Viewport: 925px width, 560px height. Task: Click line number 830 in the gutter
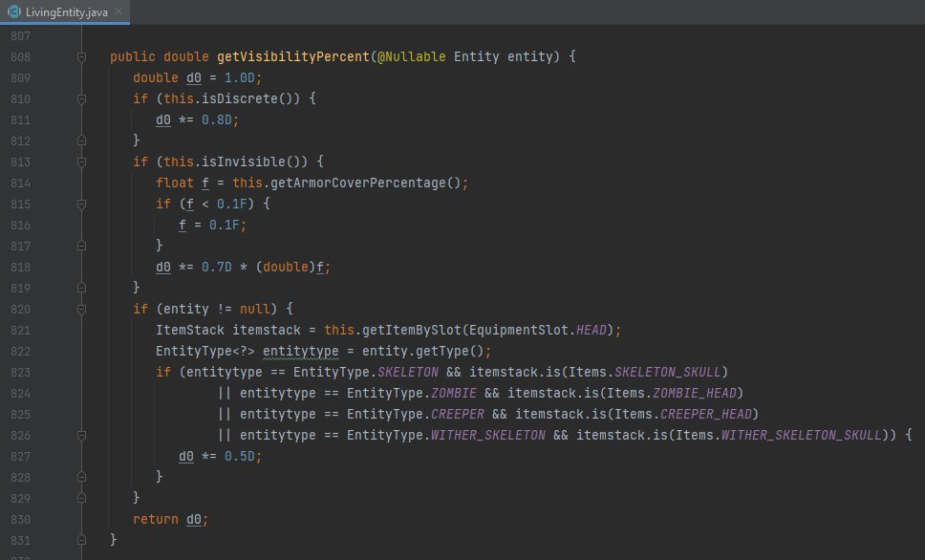pos(20,520)
